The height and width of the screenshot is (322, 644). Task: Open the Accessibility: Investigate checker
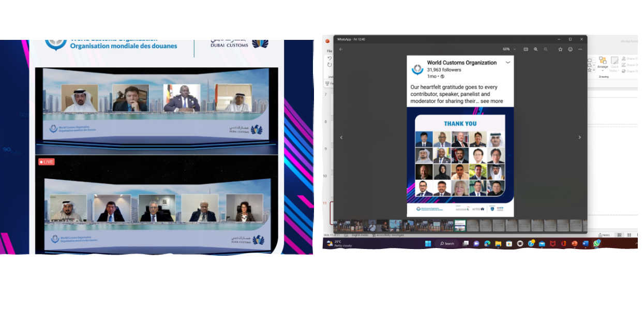[x=388, y=235]
